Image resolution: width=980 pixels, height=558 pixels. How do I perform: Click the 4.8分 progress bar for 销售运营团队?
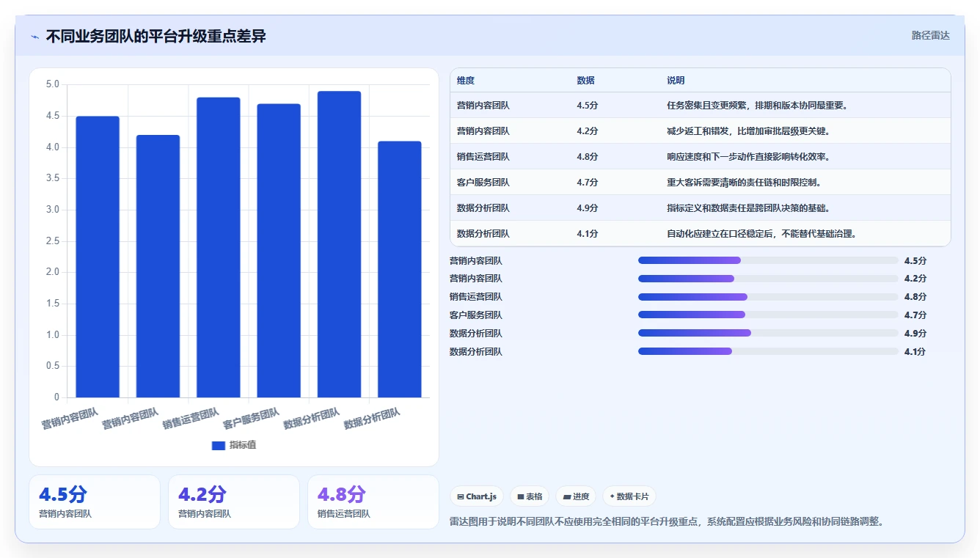tap(768, 297)
